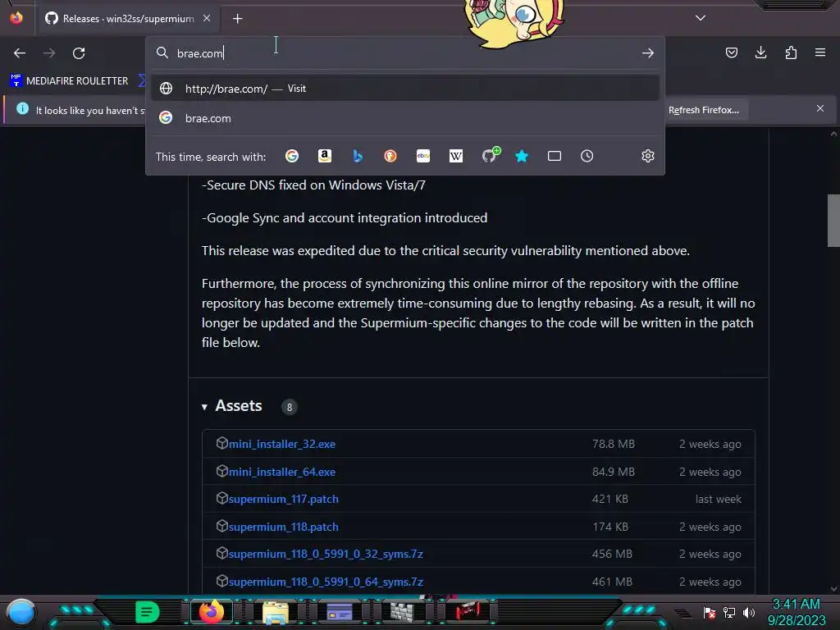Open the Downloads panel
Image resolution: width=840 pixels, height=630 pixels.
click(x=760, y=52)
